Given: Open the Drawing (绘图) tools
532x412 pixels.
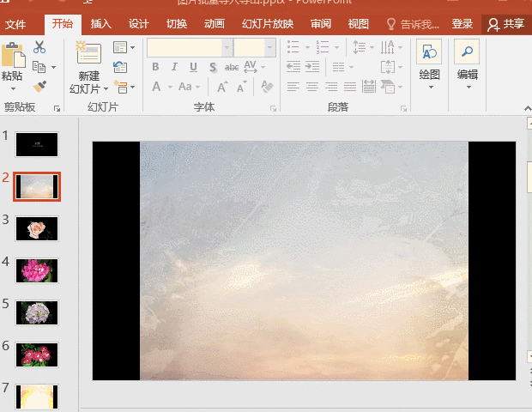Looking at the screenshot, I should click(x=429, y=53).
